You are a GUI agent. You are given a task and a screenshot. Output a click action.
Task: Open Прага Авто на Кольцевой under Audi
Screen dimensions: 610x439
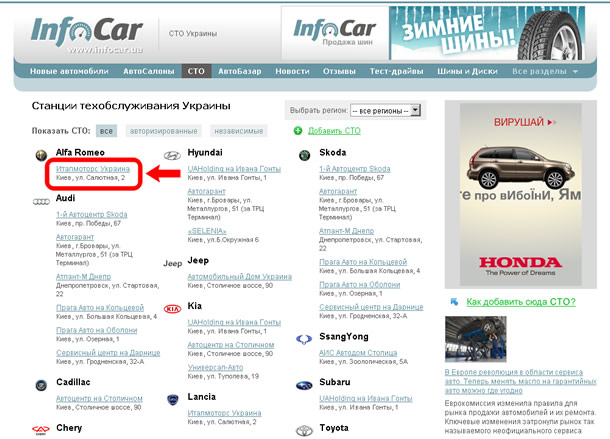point(100,308)
